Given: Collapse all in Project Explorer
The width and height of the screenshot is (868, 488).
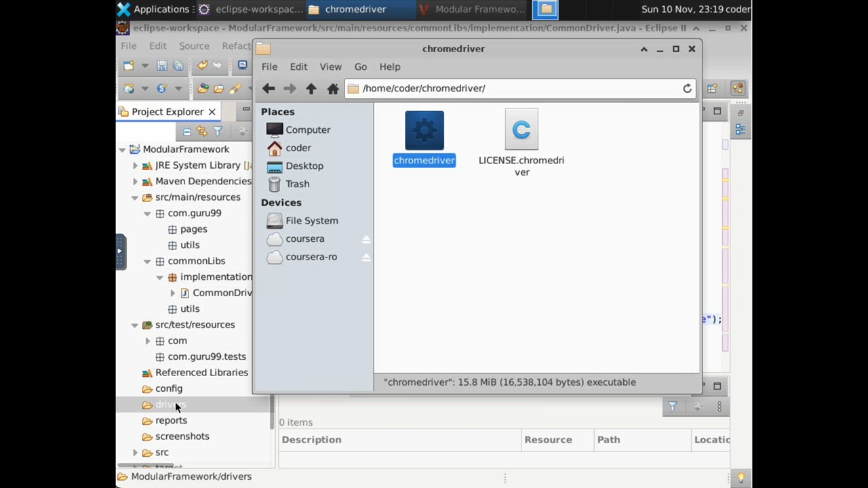Looking at the screenshot, I should (x=186, y=131).
